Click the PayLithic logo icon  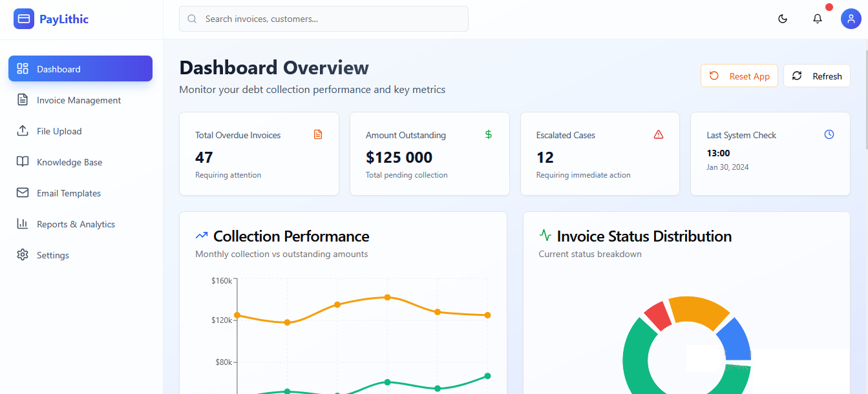pos(24,19)
